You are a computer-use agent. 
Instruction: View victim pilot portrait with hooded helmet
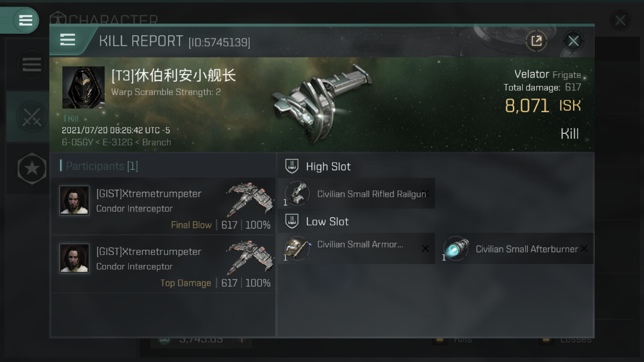click(x=84, y=87)
